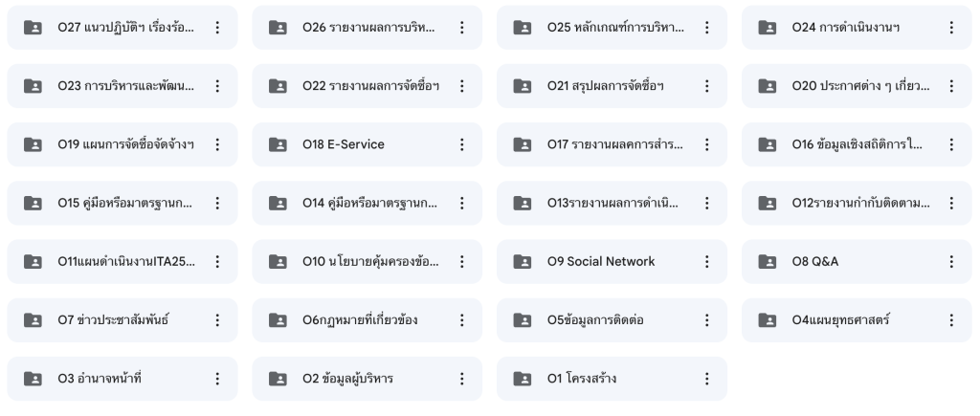
Task: Open more actions menu for O8 Q&A
Action: [951, 262]
